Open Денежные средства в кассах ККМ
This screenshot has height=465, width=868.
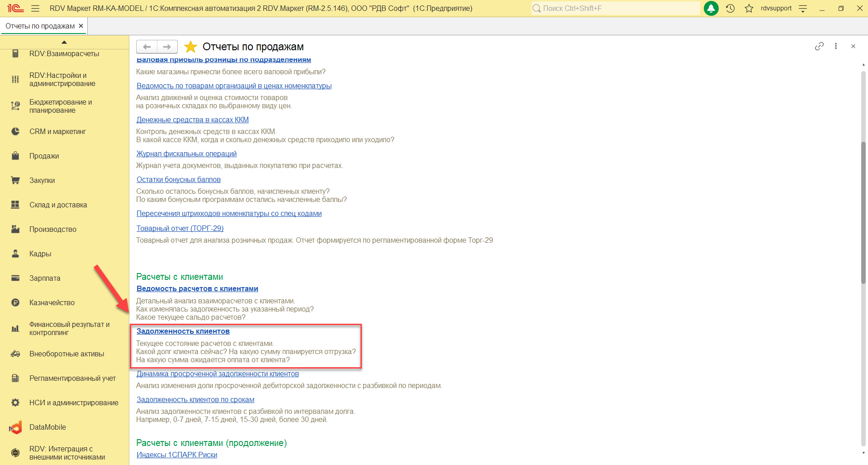[x=193, y=120]
